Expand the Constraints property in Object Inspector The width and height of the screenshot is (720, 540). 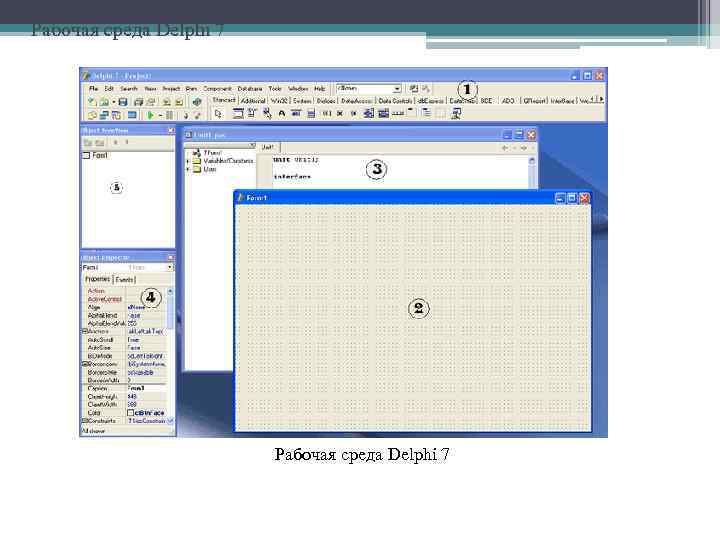(x=84, y=421)
